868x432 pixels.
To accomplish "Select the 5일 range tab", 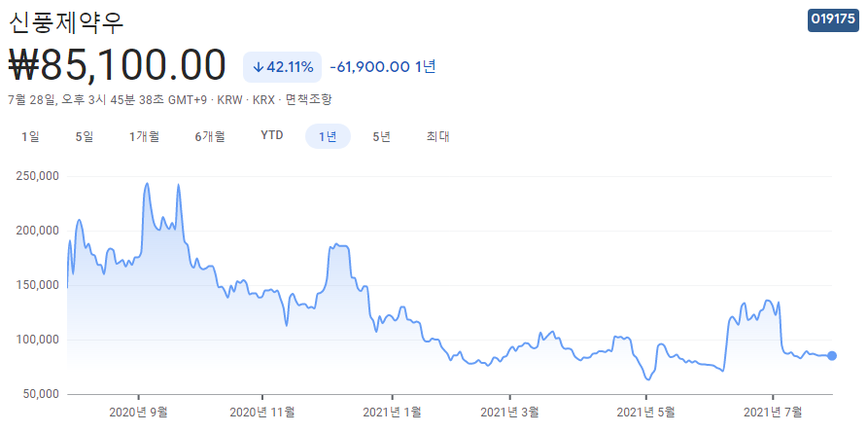I will pyautogui.click(x=85, y=136).
